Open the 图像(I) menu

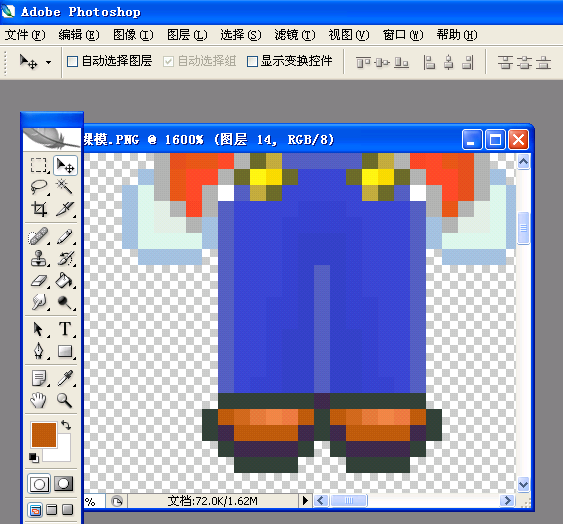click(133, 35)
